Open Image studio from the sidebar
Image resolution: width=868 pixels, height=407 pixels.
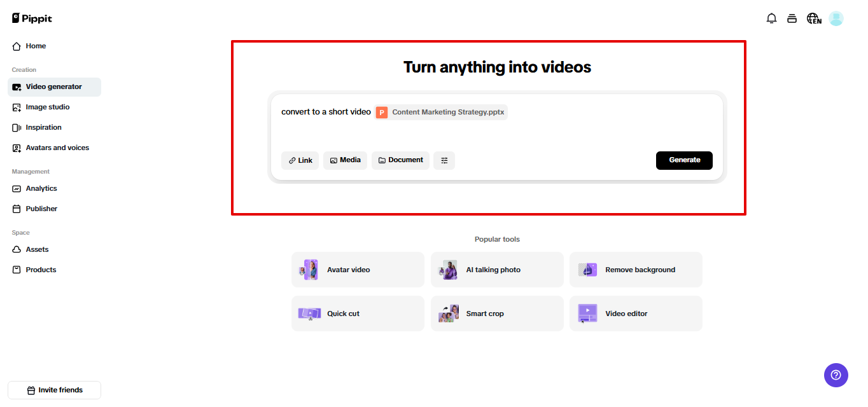click(48, 107)
